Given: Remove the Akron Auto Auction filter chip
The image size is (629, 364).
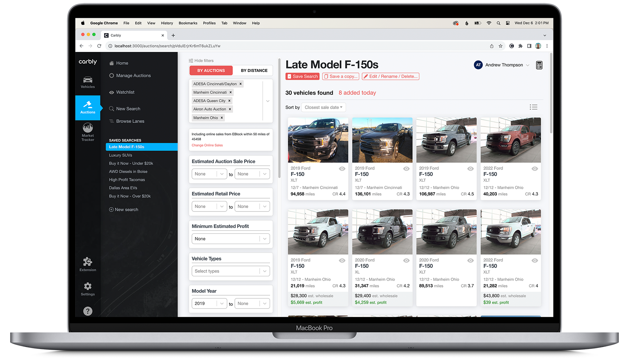Looking at the screenshot, I should tap(230, 109).
